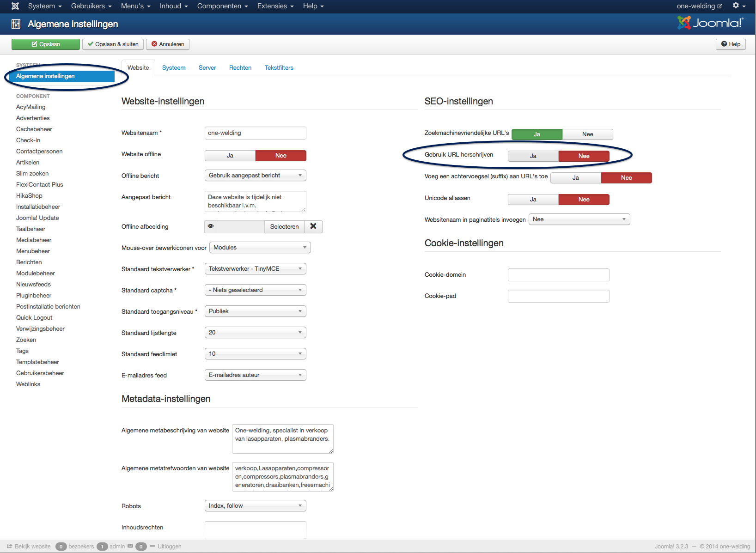Click the Joomla! brand logo in header
This screenshot has height=553, width=756.
point(710,23)
